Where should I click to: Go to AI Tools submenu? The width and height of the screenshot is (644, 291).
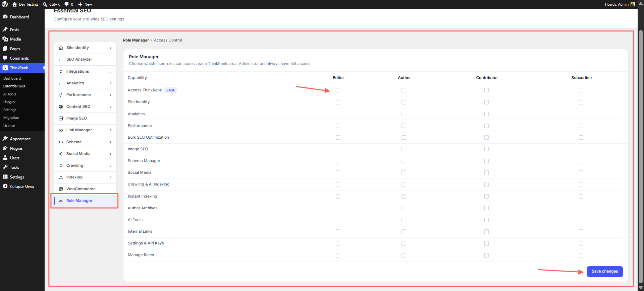point(10,94)
